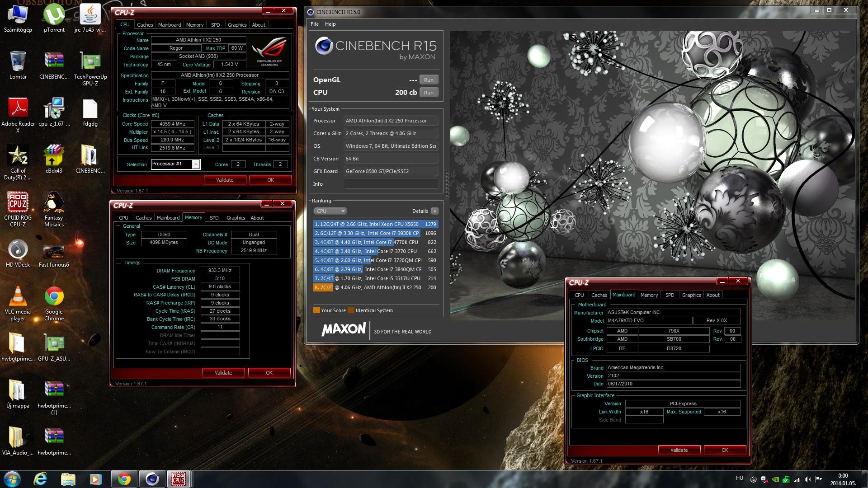Click Cinebench panel splitter handle
Viewport: 868px width, 488px height.
click(448, 185)
